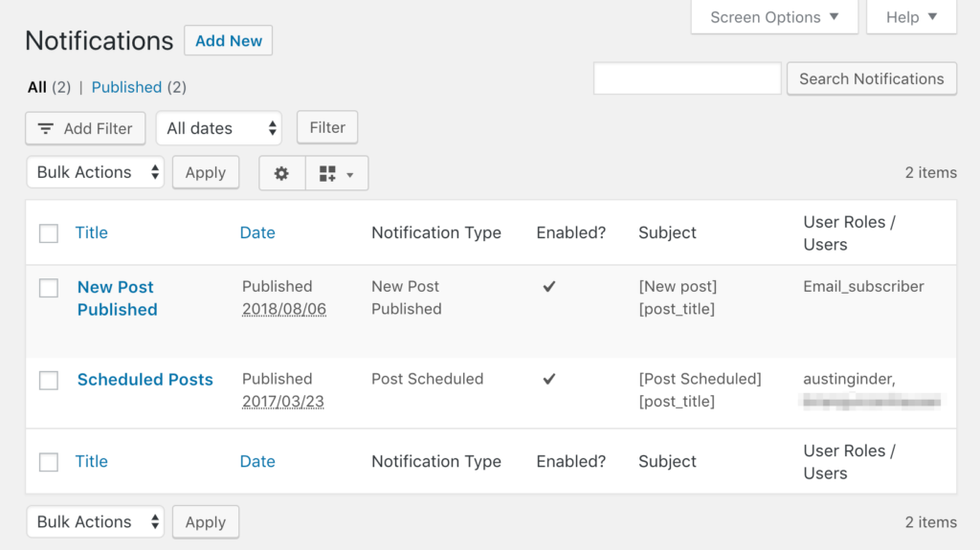This screenshot has width=980, height=550.
Task: Open the Help tab
Action: [x=911, y=17]
